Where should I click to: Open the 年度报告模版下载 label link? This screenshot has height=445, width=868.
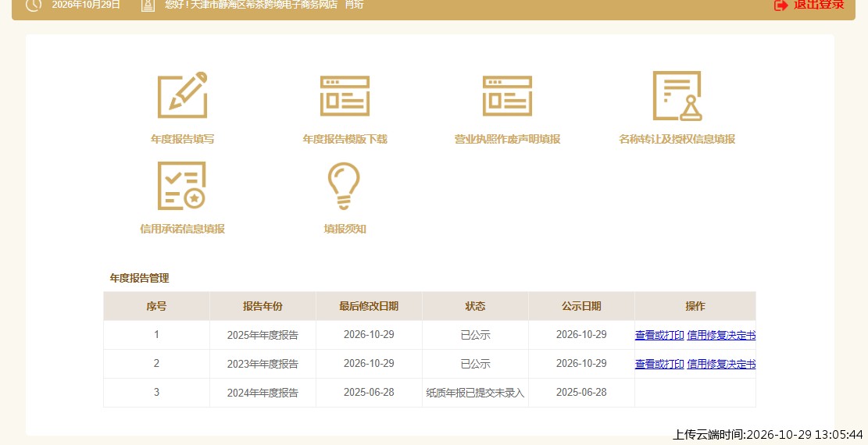(345, 139)
